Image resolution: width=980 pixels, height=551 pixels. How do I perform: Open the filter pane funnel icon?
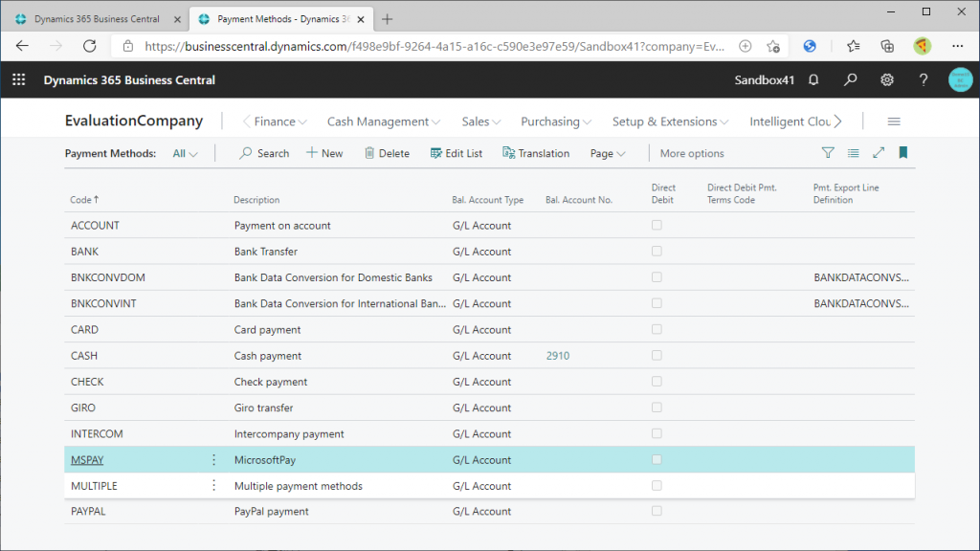pyautogui.click(x=828, y=153)
